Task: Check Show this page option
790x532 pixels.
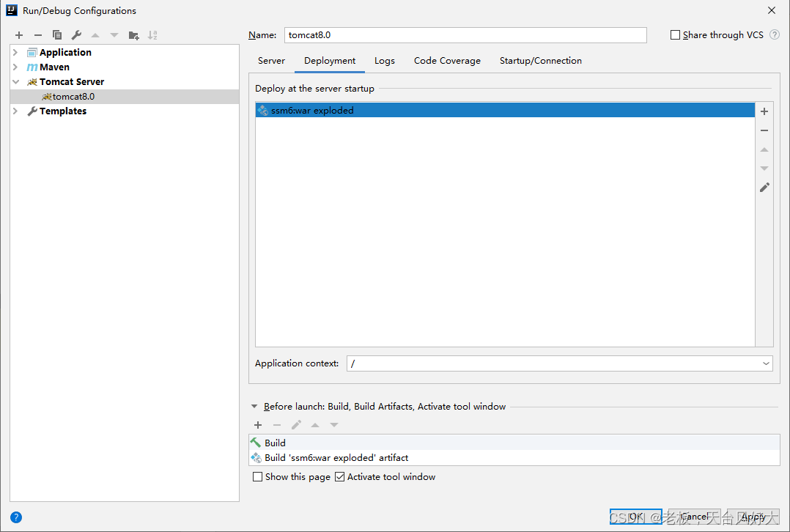Action: coord(257,476)
